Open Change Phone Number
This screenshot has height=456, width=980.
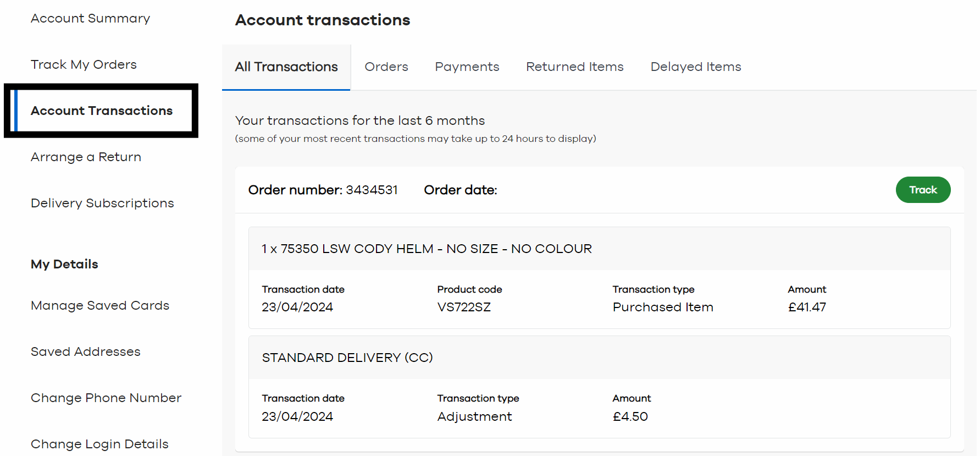106,398
